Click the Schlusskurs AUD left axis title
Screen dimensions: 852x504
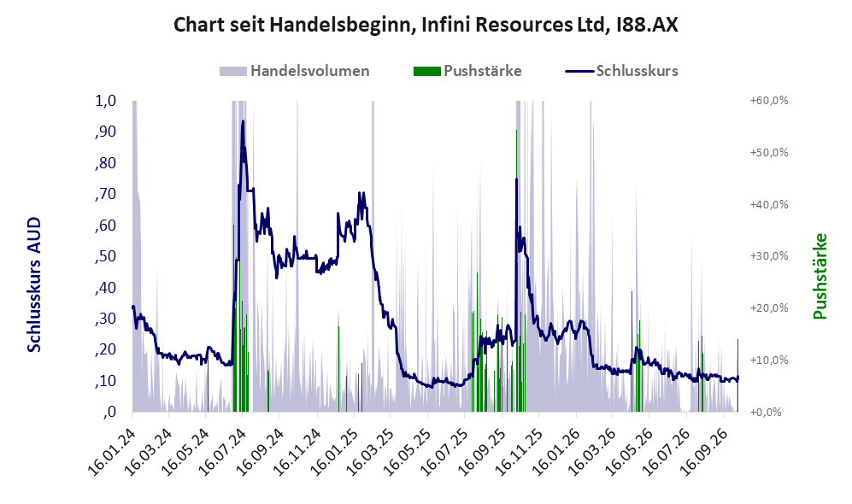coord(34,284)
